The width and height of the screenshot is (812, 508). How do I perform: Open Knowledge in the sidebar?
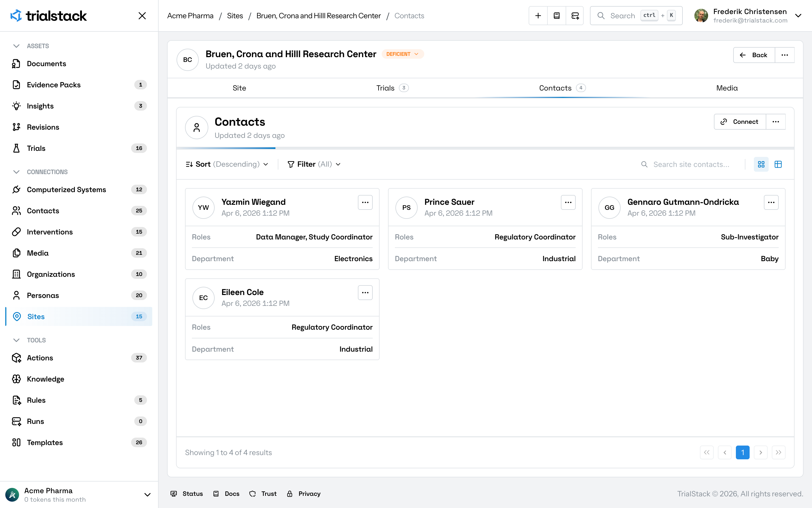(x=79, y=379)
